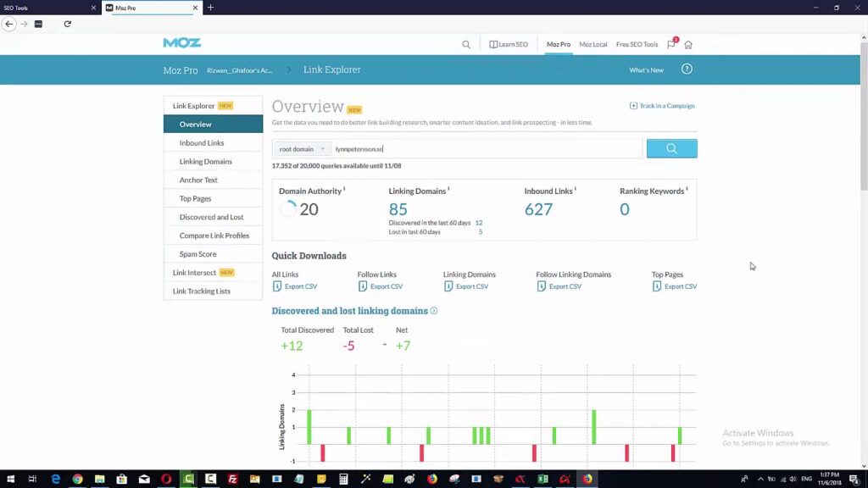Open Microsoft Edge from taskbar
The height and width of the screenshot is (488, 868).
pos(55,480)
